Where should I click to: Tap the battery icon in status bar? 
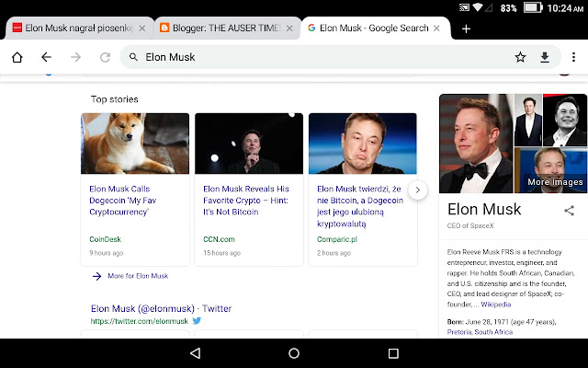[533, 7]
